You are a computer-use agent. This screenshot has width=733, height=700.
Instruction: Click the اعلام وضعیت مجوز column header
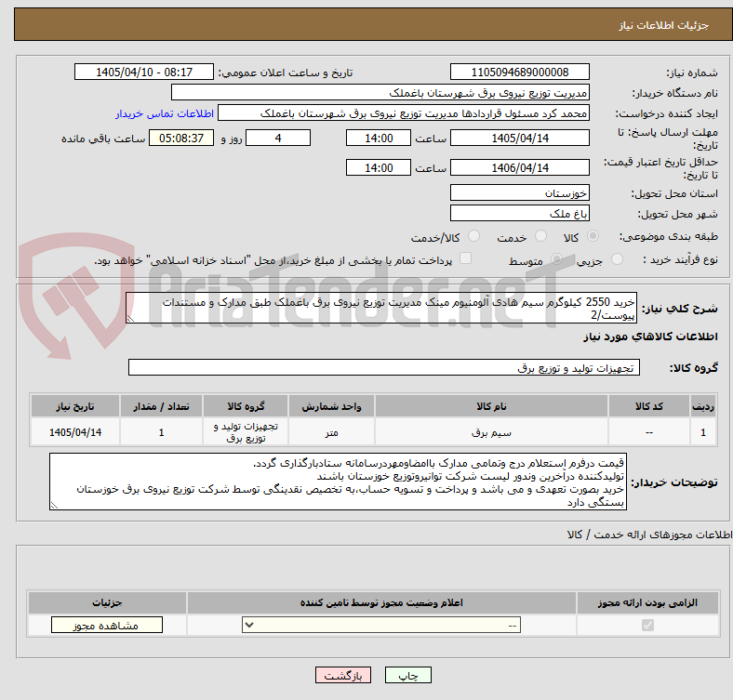[x=381, y=602]
